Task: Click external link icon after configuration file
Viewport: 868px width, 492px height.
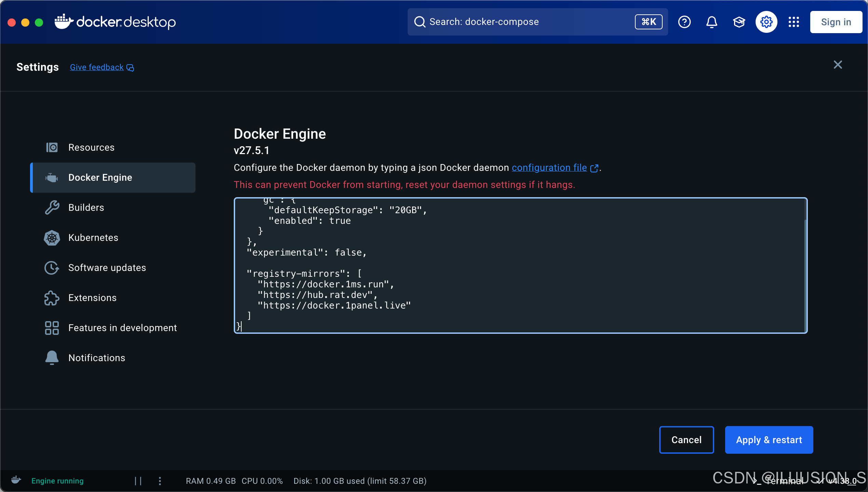Action: (594, 168)
